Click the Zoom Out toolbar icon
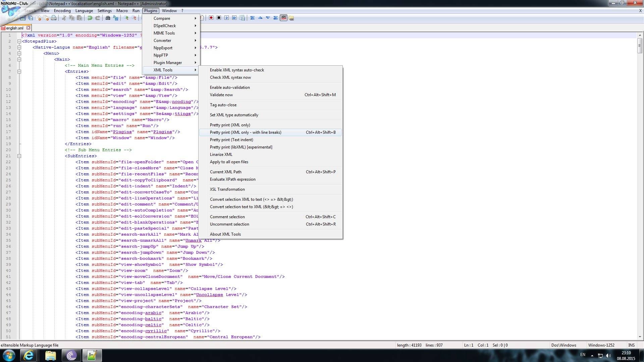 [134, 18]
